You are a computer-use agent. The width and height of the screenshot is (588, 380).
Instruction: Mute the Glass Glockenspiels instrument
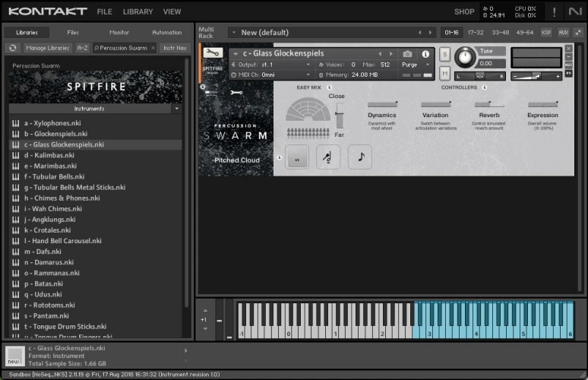pos(444,74)
